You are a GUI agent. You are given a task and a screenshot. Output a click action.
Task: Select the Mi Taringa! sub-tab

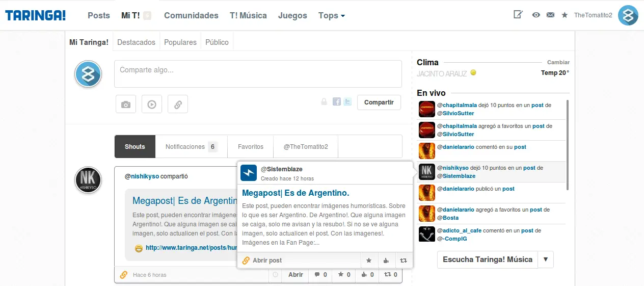pos(89,42)
